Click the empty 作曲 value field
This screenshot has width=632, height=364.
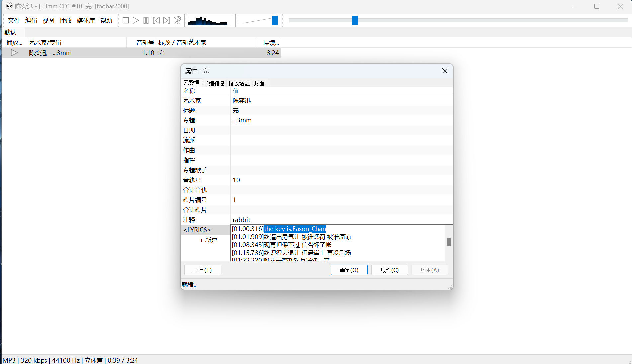341,150
